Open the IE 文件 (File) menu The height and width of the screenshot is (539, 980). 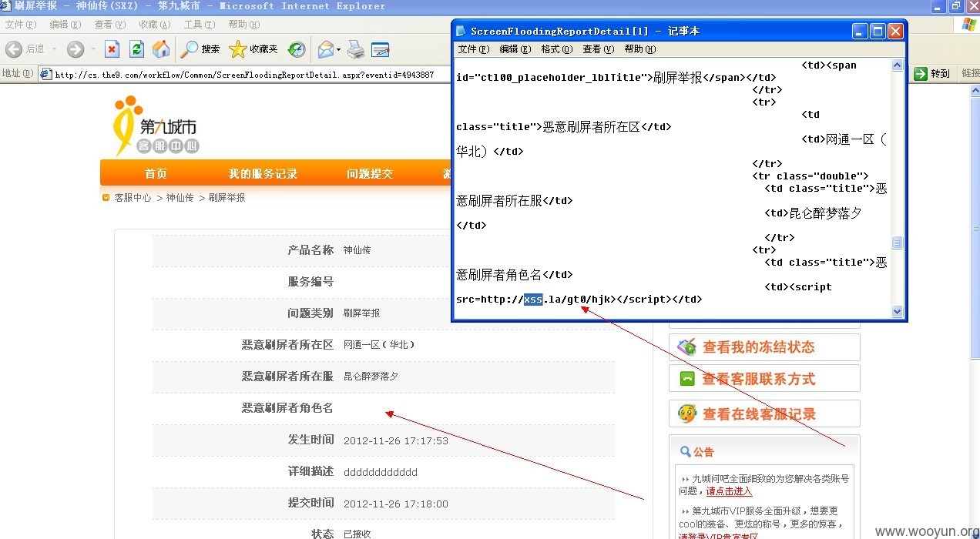pos(21,25)
